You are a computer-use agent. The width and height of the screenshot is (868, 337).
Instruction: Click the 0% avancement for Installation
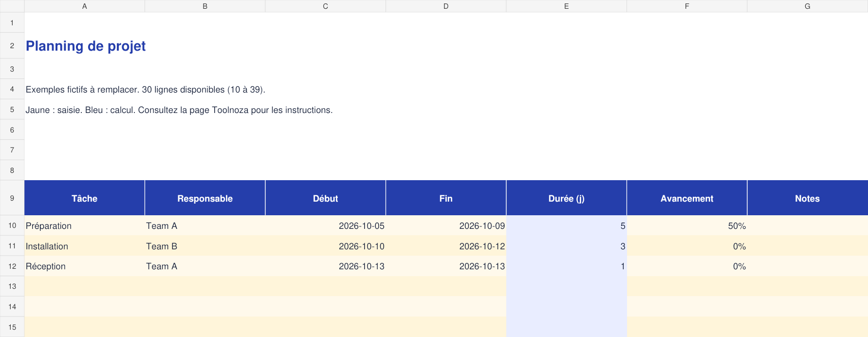tap(687, 246)
